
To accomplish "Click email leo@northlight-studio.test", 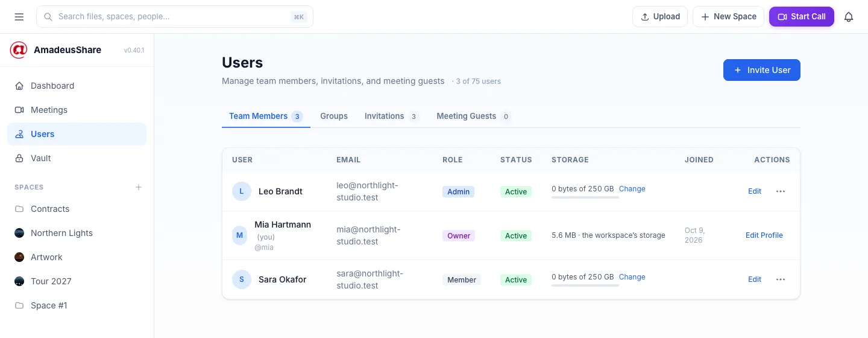I will pyautogui.click(x=368, y=191).
